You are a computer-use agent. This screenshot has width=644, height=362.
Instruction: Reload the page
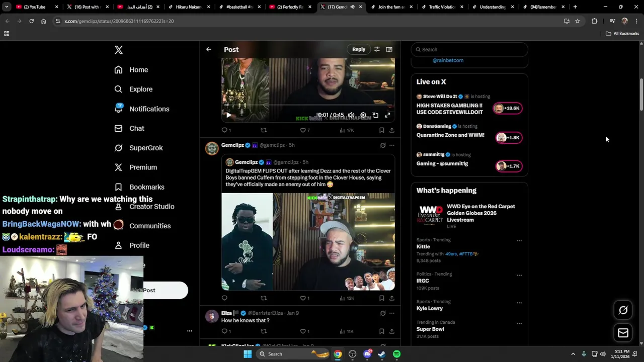[31, 21]
